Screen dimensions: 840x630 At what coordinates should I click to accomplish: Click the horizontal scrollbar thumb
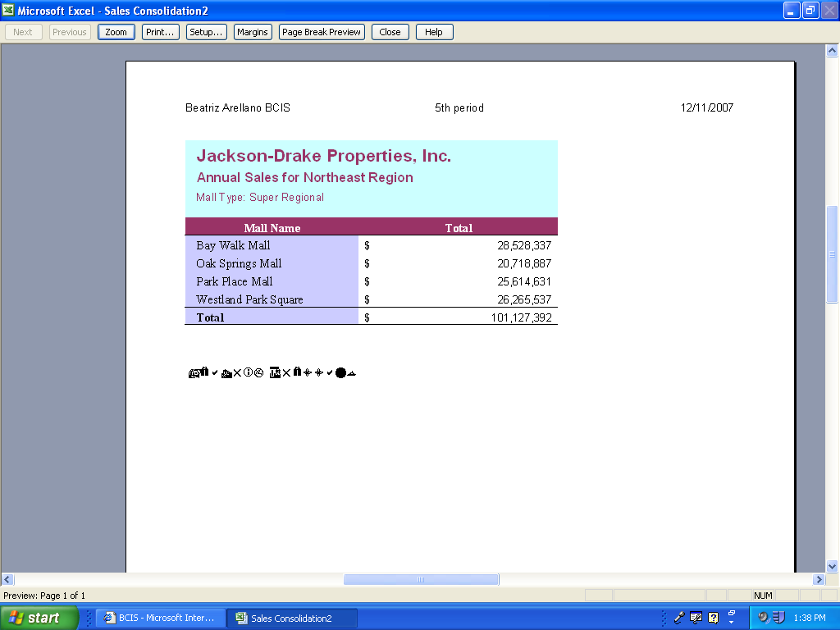[x=421, y=579]
